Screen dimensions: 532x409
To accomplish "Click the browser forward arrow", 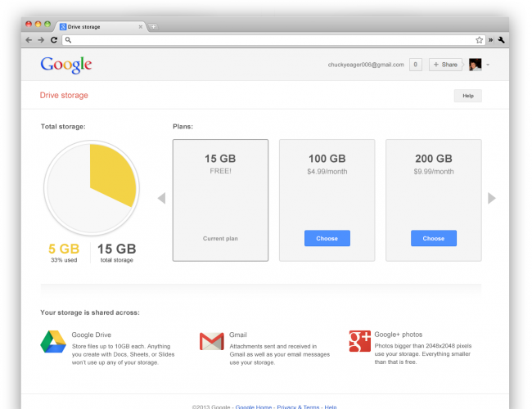I will click(x=41, y=40).
